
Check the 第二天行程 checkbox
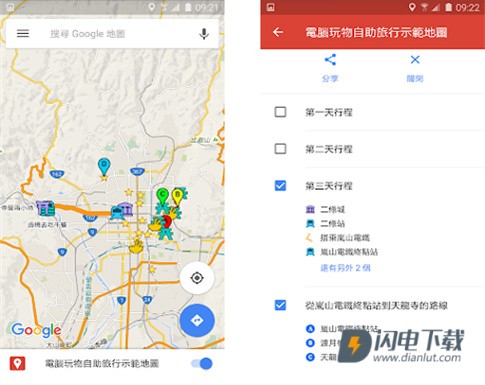tap(280, 149)
